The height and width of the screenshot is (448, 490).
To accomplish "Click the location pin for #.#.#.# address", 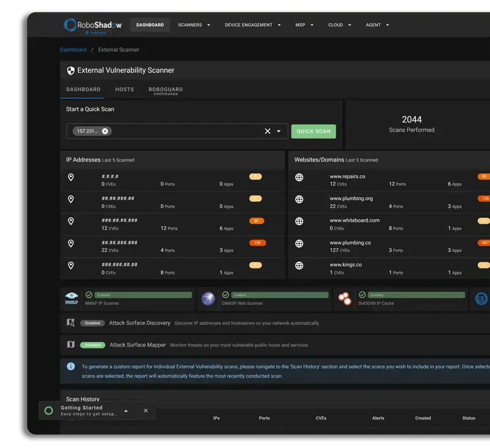I will [71, 178].
